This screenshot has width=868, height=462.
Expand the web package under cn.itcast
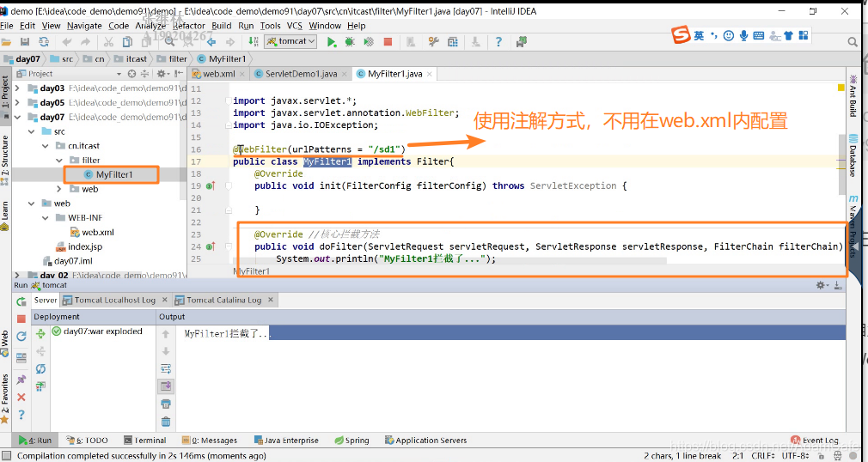59,189
